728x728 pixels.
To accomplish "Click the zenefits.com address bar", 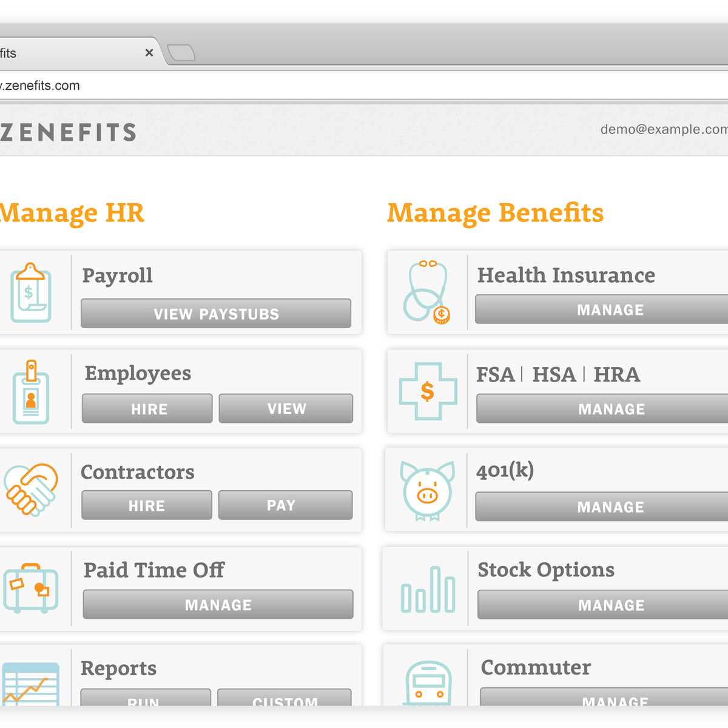I will click(303, 86).
